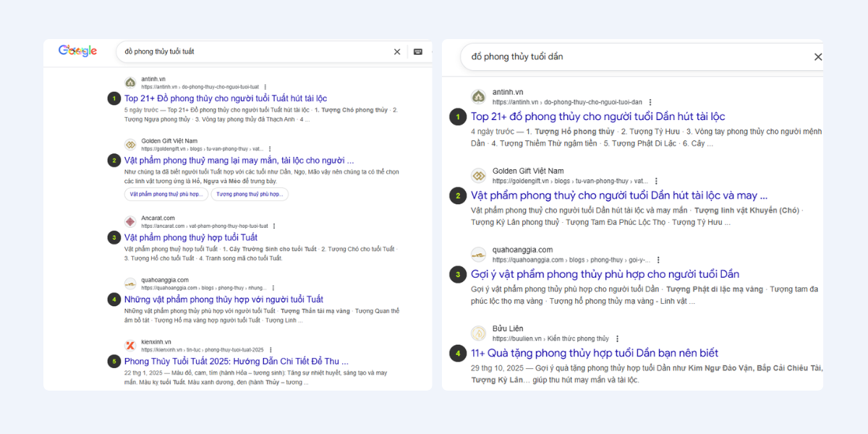Click the Ancarat.com site favicon
This screenshot has height=434, width=868.
coord(130,221)
